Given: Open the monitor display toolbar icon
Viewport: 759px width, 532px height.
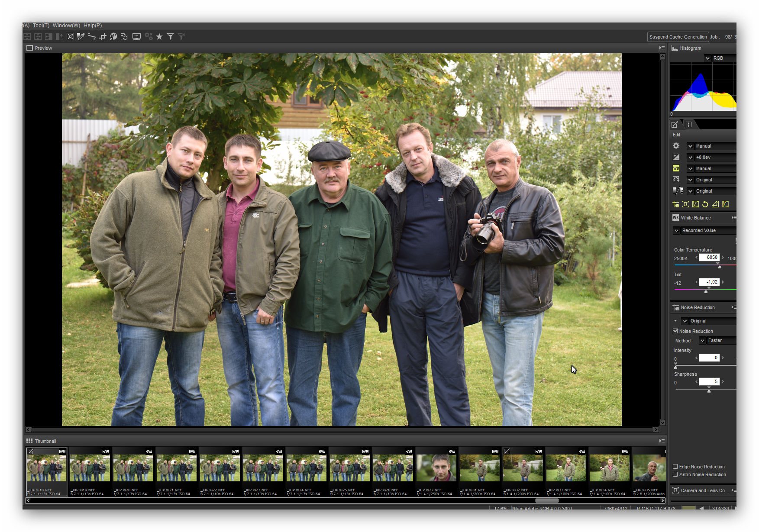Looking at the screenshot, I should click(136, 37).
